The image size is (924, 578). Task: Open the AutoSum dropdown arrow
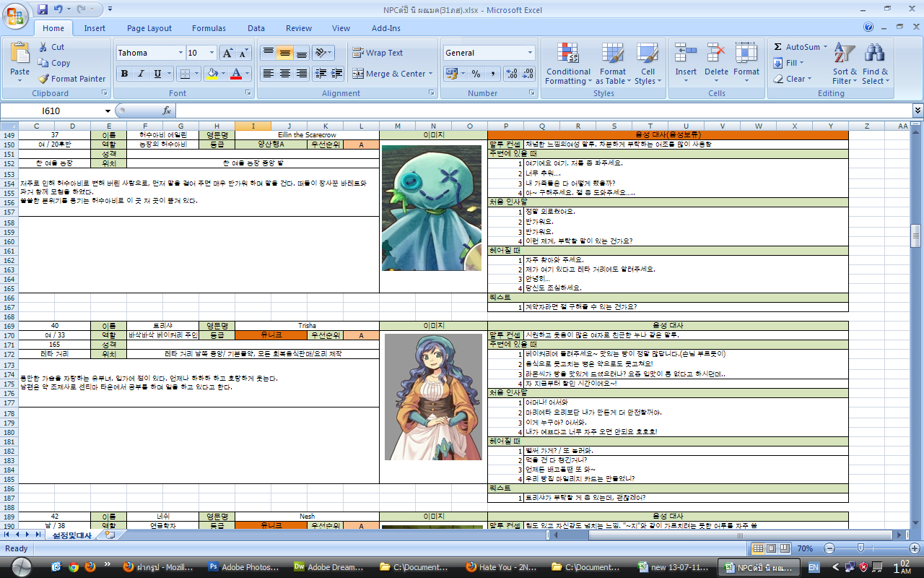point(825,47)
